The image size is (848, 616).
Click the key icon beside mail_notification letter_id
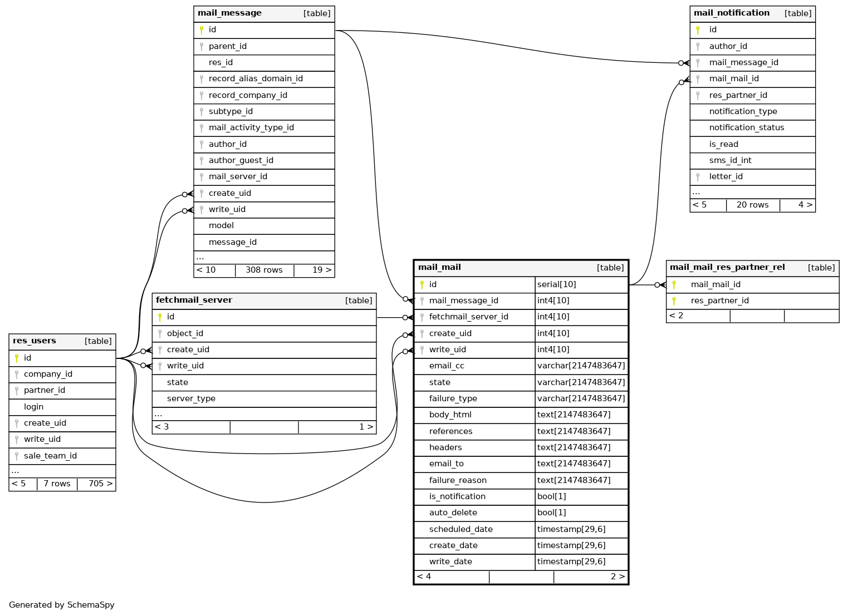[x=698, y=177]
